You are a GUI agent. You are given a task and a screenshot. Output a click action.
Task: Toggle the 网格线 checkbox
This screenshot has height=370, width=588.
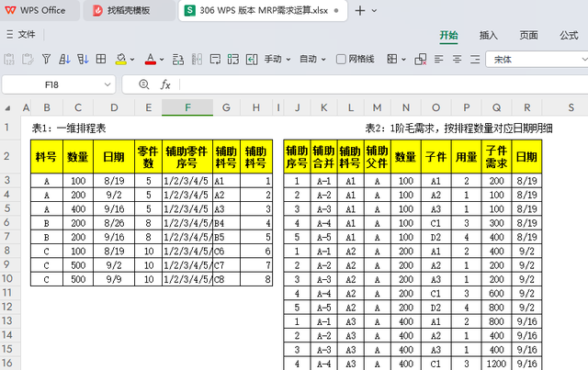coord(341,60)
